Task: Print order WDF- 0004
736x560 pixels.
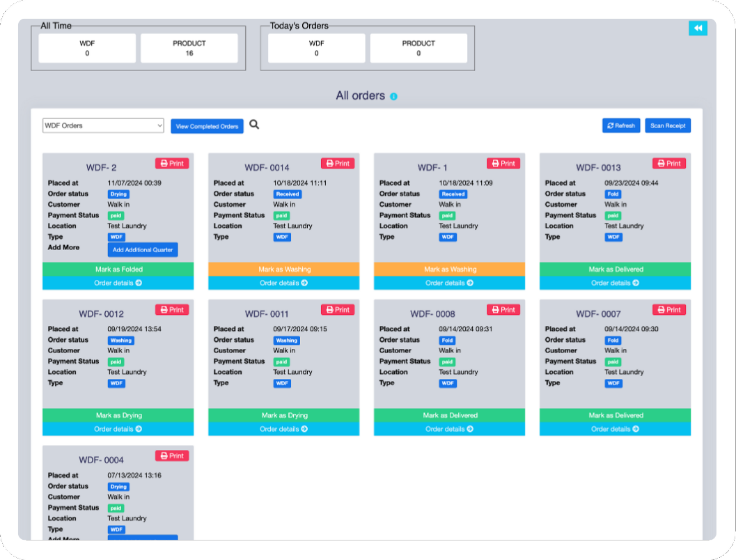Action: click(x=172, y=456)
